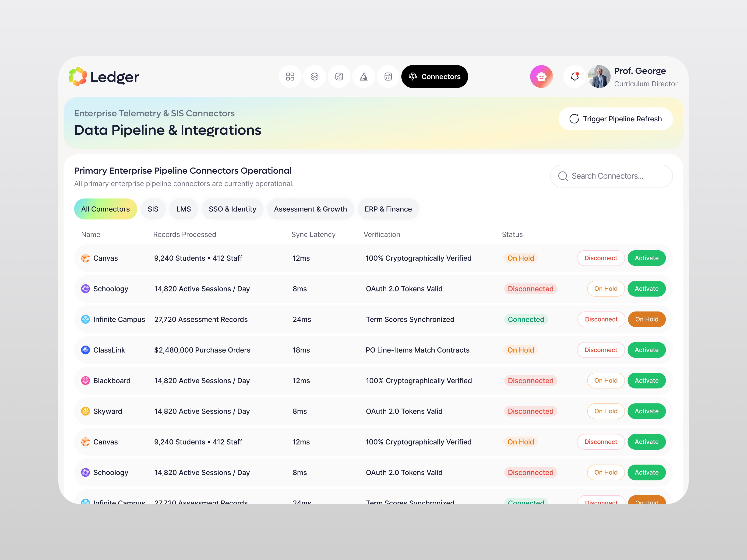The width and height of the screenshot is (747, 560).
Task: Click the Status column header
Action: click(x=512, y=234)
